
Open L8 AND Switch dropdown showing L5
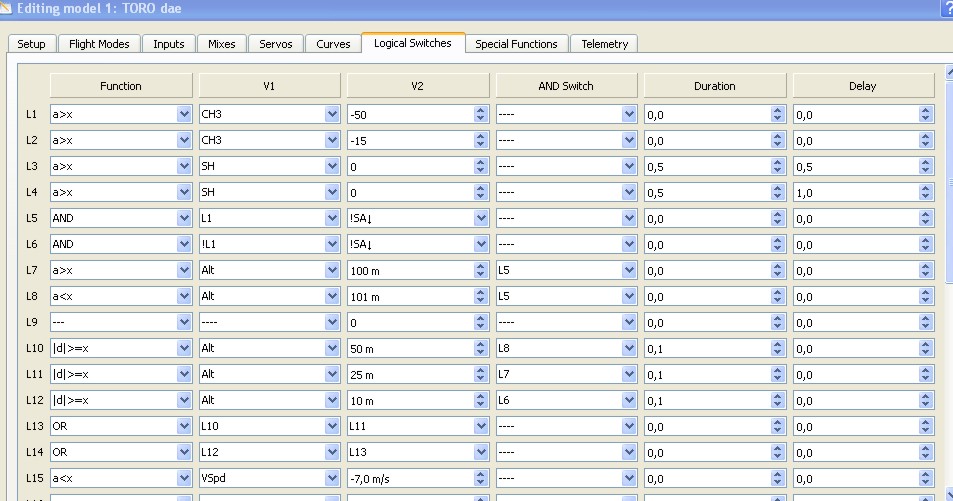click(x=566, y=296)
